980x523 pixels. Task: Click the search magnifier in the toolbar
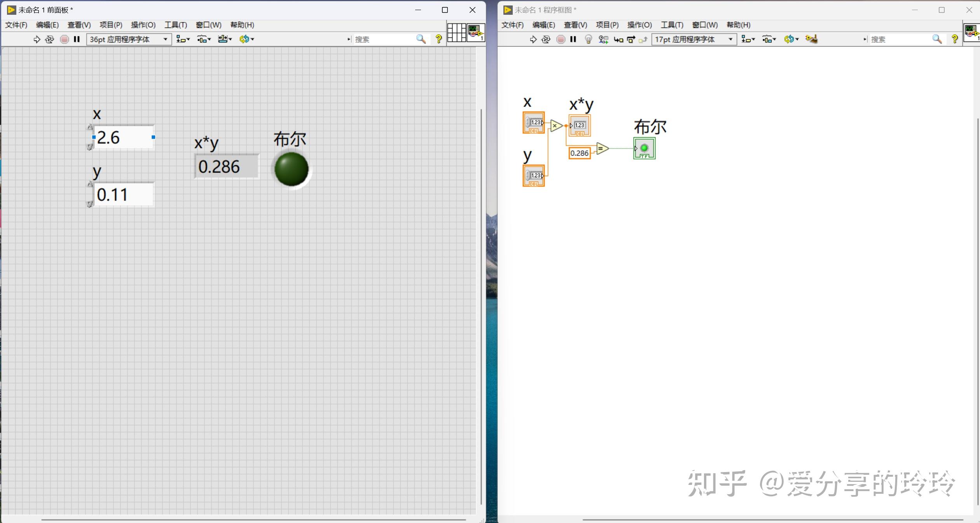point(421,39)
